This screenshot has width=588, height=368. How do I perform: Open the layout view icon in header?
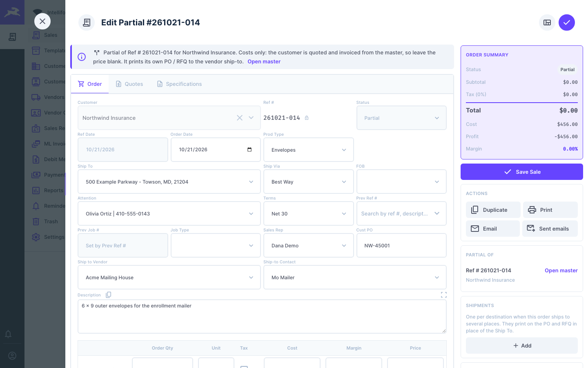tap(547, 22)
